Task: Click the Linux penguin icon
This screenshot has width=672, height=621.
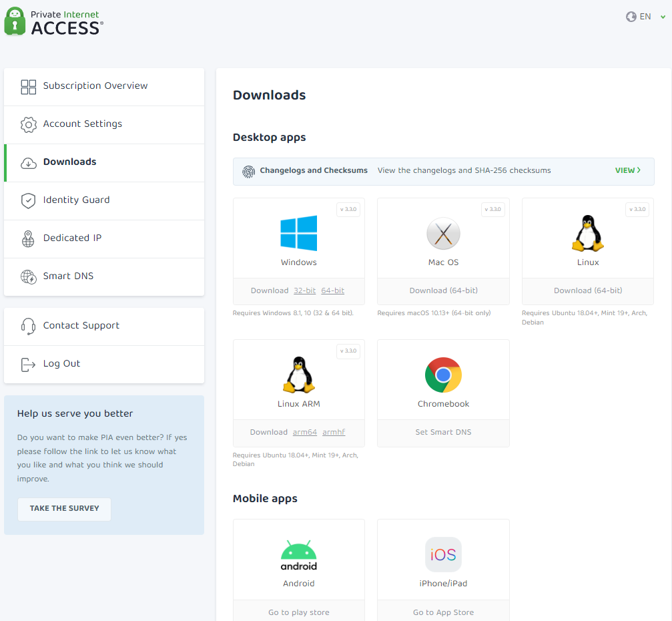Action: click(587, 233)
